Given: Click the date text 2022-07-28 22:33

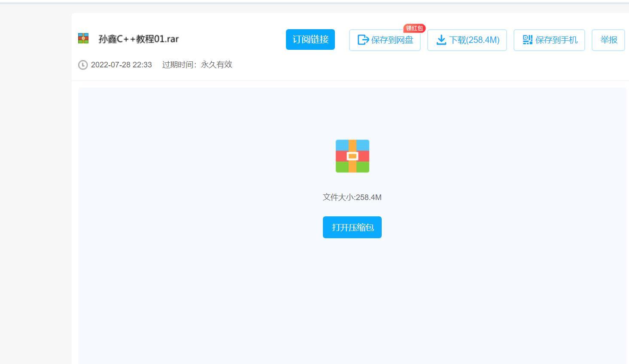Looking at the screenshot, I should click(122, 65).
